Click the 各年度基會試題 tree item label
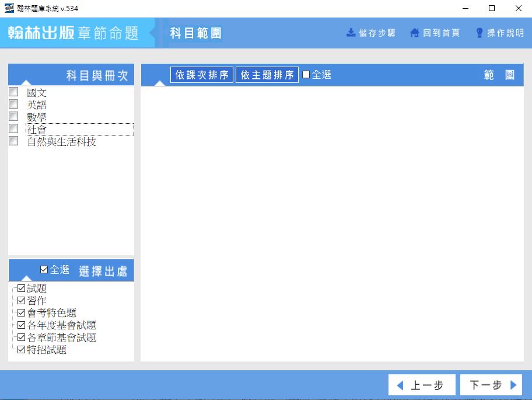 [61, 325]
